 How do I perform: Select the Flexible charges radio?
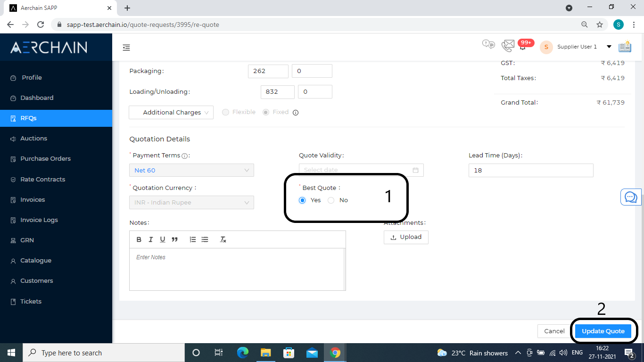pyautogui.click(x=225, y=112)
